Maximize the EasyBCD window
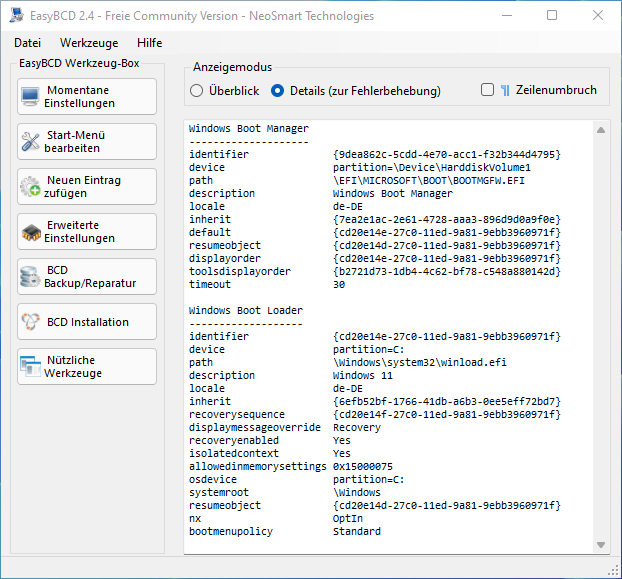622x579 pixels. pyautogui.click(x=552, y=15)
